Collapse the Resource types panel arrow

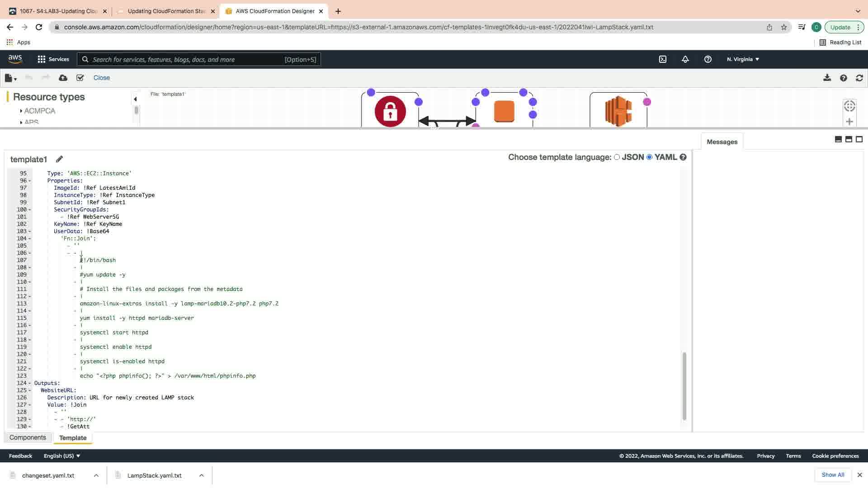[x=135, y=99]
